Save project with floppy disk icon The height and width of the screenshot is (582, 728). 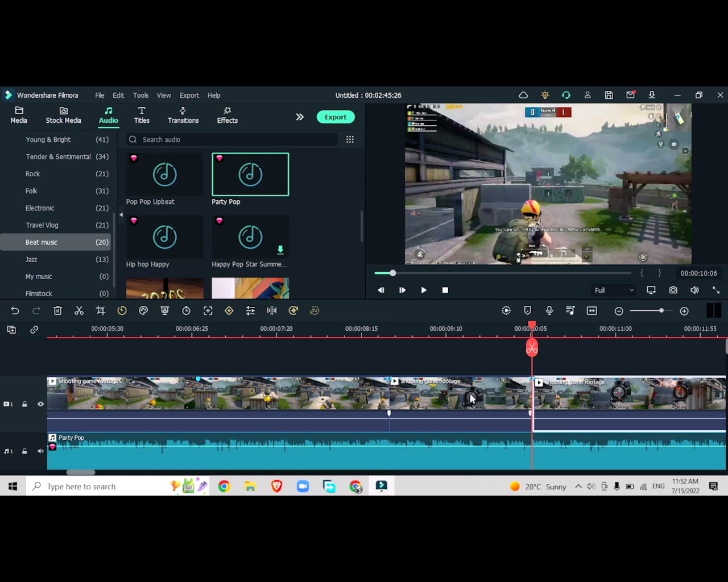click(609, 95)
